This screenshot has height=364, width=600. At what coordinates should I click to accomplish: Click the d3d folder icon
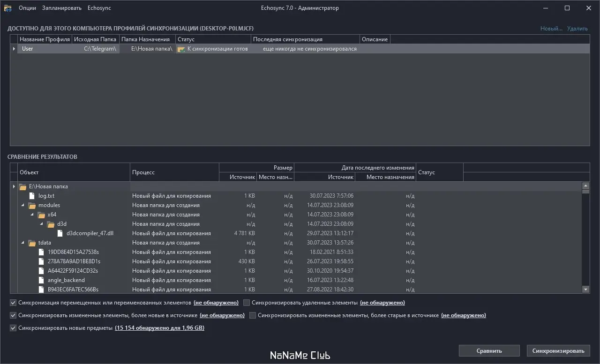(51, 224)
